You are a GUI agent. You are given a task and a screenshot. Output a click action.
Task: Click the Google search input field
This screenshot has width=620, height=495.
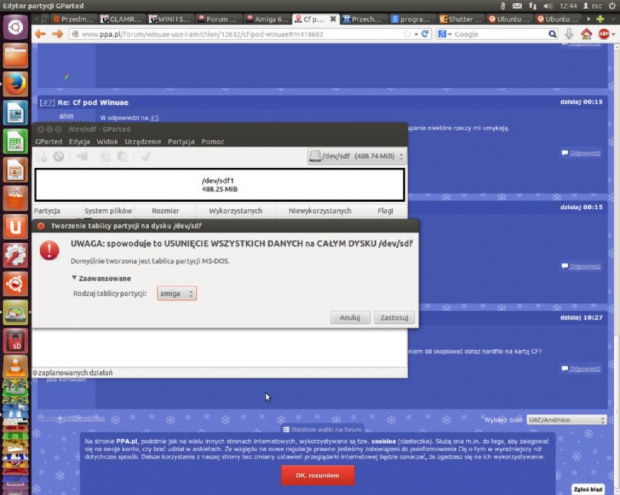(500, 34)
